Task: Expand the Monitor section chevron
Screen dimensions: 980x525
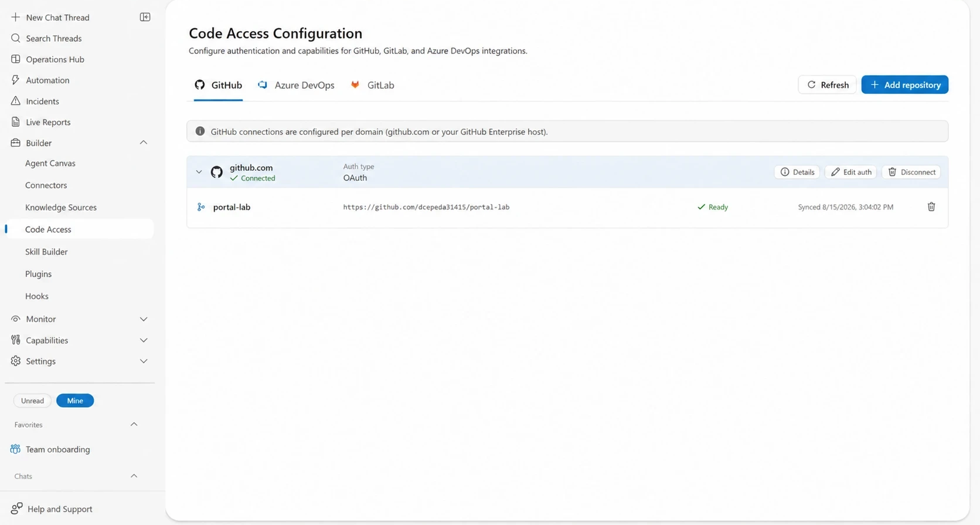Action: (144, 319)
